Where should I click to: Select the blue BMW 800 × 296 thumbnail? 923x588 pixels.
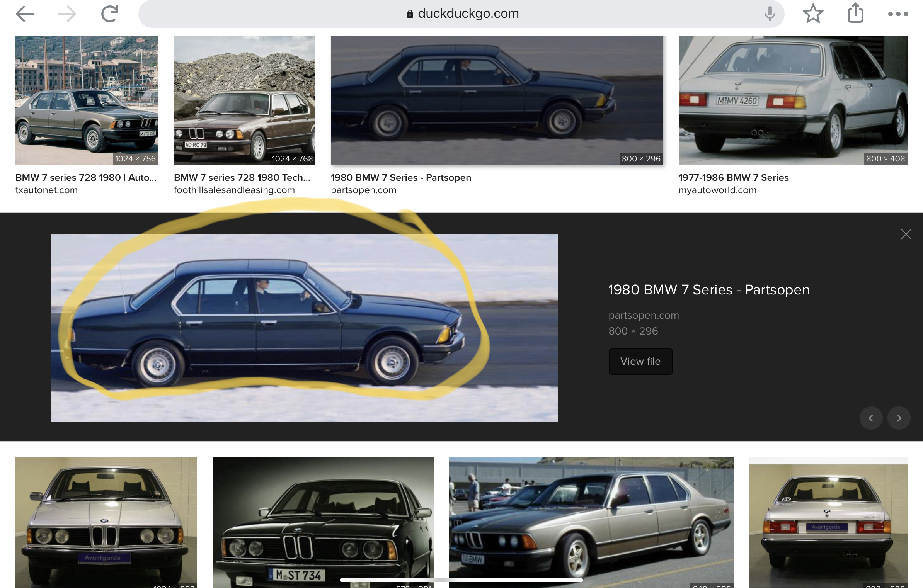tap(497, 100)
